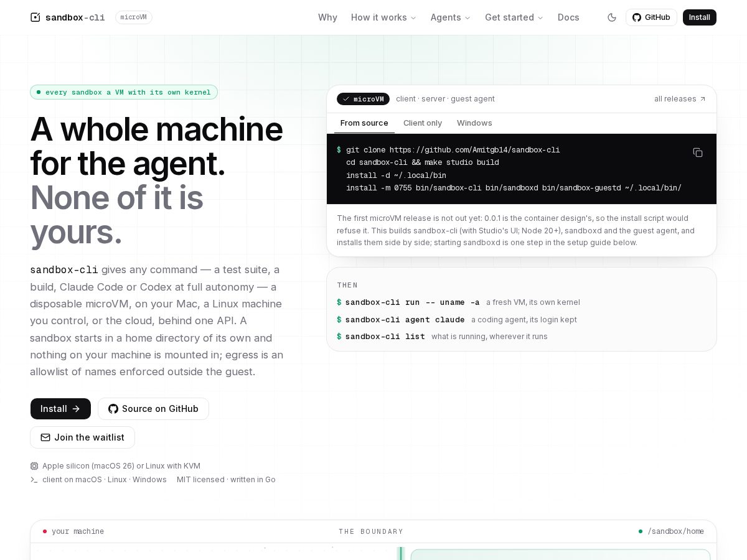The image size is (747, 560).
Task: Expand the Agents dropdown menu
Action: [451, 17]
